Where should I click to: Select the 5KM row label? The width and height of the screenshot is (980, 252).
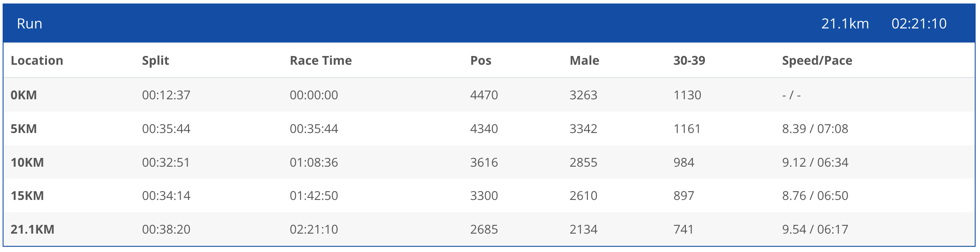pos(24,129)
